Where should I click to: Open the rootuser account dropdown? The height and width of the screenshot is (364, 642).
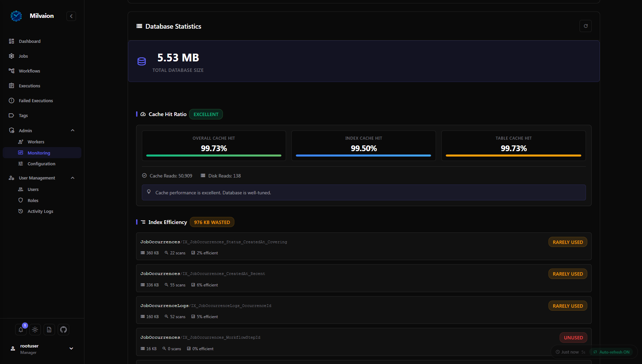(x=71, y=348)
